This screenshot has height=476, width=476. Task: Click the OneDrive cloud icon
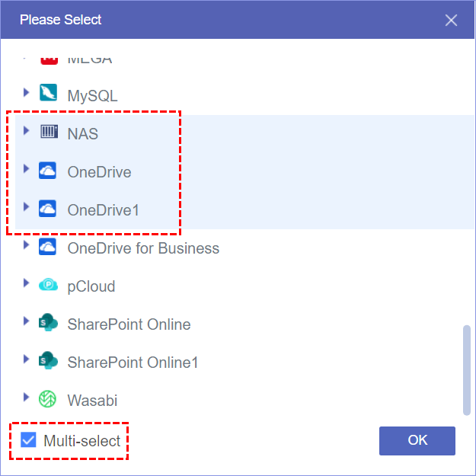click(47, 171)
